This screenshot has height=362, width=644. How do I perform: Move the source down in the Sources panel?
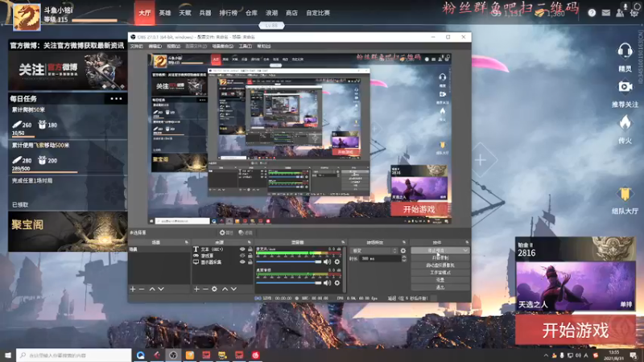tap(233, 289)
